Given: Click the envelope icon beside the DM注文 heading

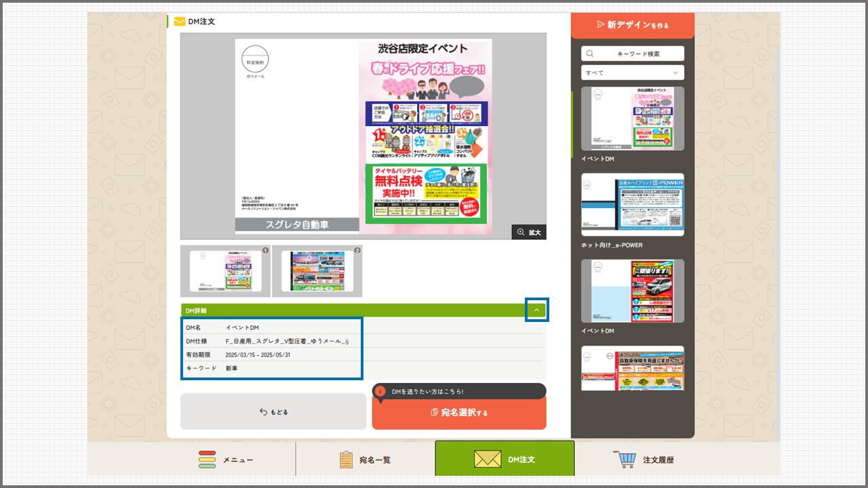Looking at the screenshot, I should coord(180,21).
